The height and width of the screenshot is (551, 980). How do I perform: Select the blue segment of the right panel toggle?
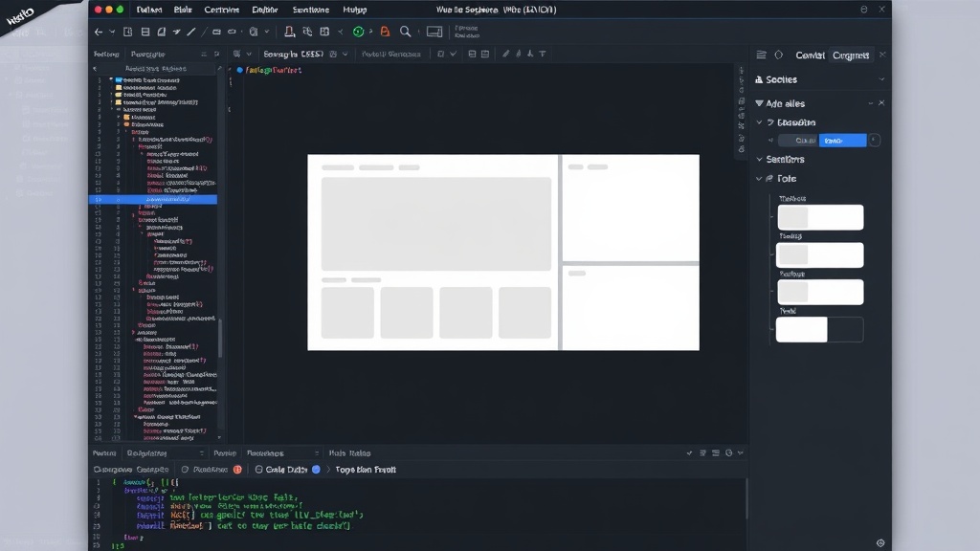point(842,141)
